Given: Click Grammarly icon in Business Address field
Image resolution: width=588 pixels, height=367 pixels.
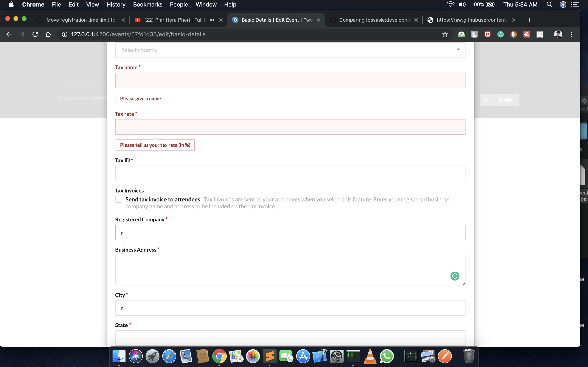Looking at the screenshot, I should point(455,276).
